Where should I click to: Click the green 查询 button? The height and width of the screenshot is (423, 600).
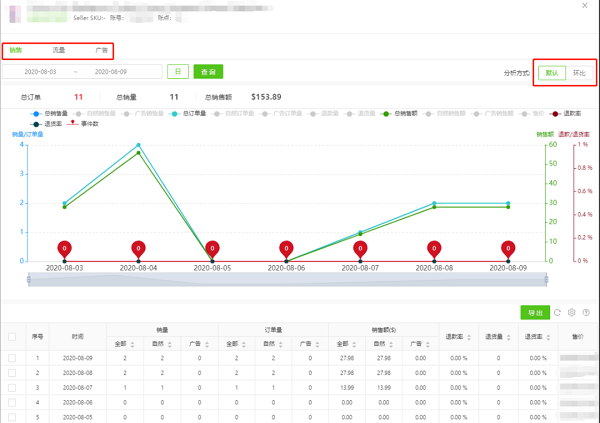click(x=208, y=72)
